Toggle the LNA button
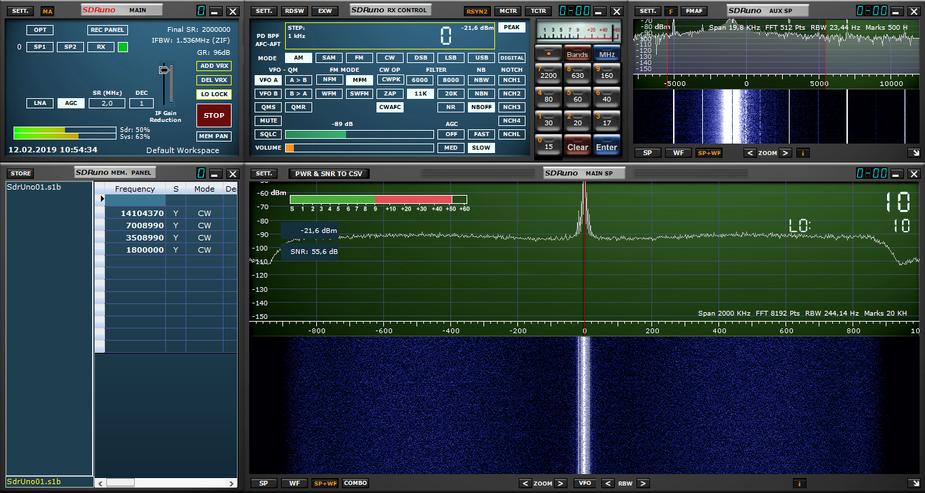 (x=40, y=103)
